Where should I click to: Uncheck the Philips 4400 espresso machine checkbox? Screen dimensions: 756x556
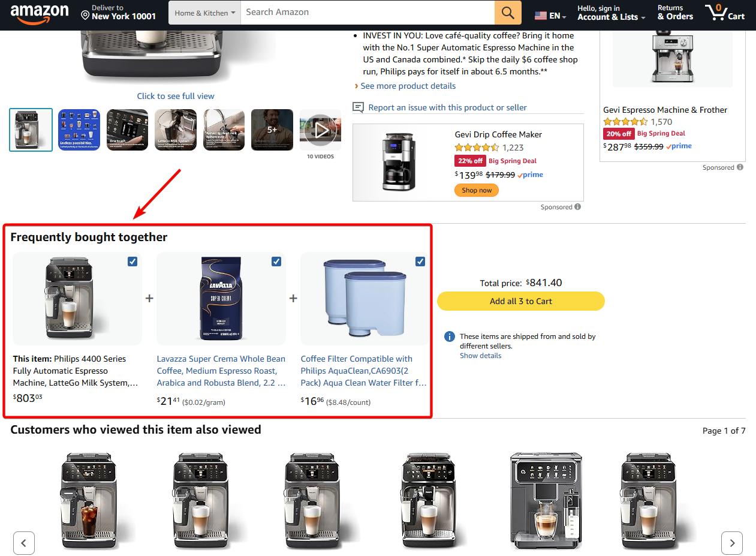click(132, 262)
